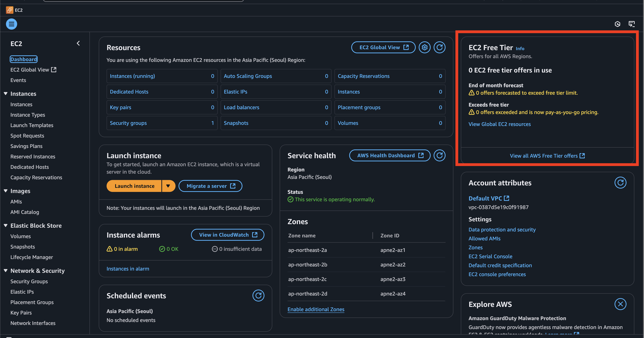
Task: Open Allowed AMIs setting
Action: [484, 239]
